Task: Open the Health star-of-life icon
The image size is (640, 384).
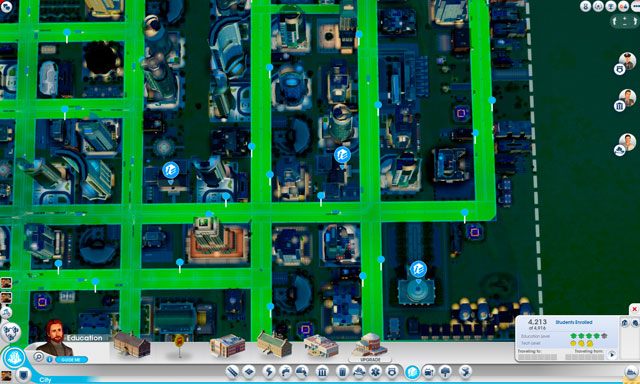Action: click(x=375, y=372)
